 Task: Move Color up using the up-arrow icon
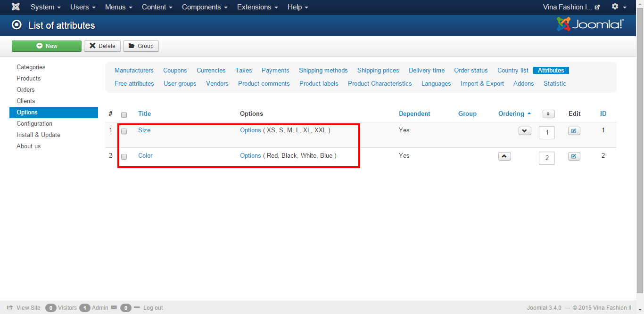(504, 155)
